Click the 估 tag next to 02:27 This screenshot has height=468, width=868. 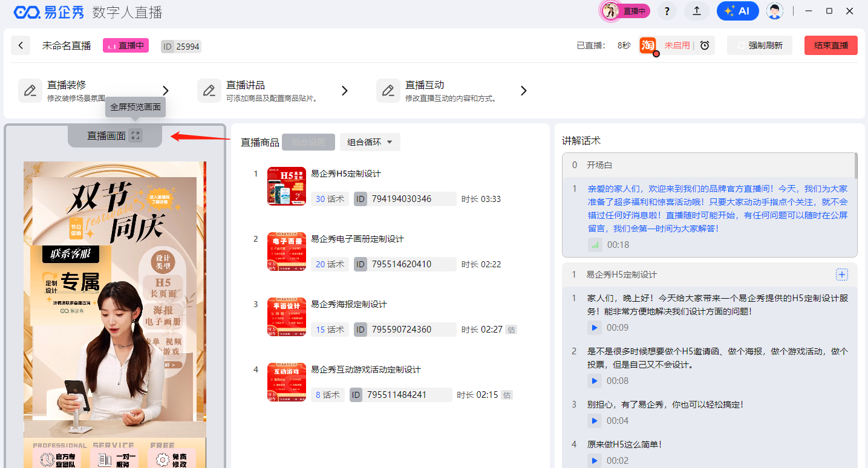point(511,330)
